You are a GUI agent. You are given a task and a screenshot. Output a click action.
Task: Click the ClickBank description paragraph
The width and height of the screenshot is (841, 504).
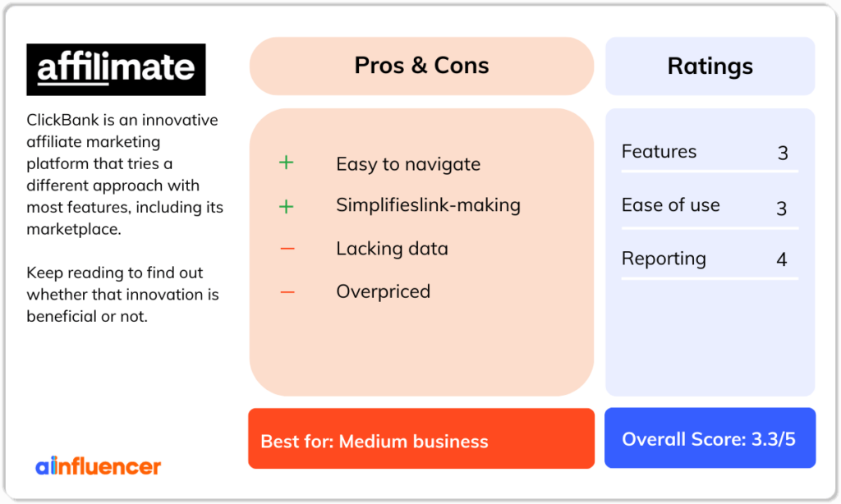[x=125, y=174]
